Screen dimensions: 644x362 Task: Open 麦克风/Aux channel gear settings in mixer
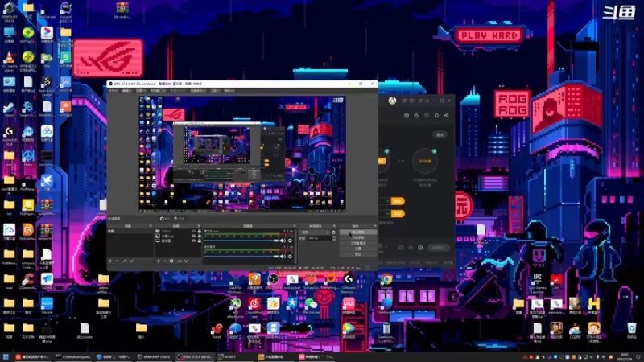(290, 241)
